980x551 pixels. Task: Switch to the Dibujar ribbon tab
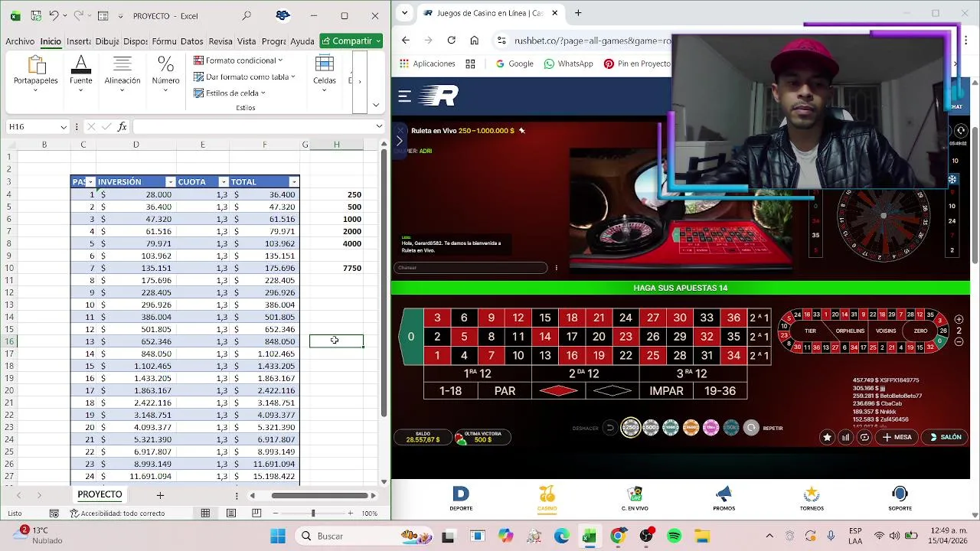(107, 41)
